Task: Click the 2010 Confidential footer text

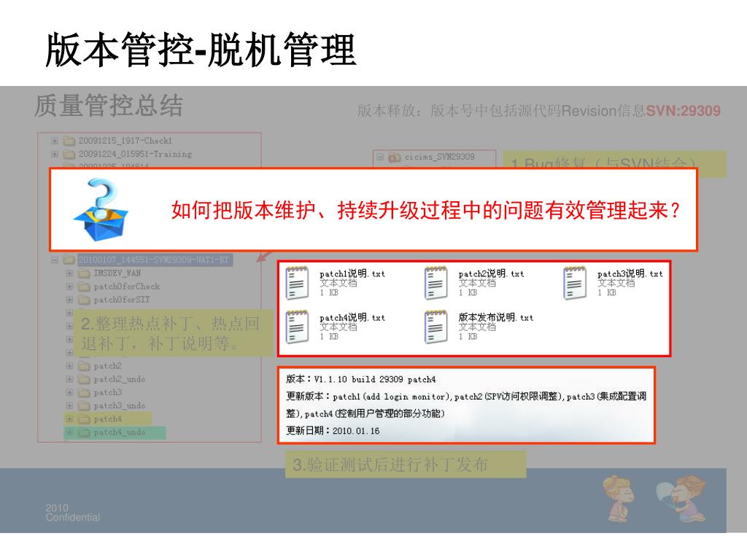Action: click(73, 513)
